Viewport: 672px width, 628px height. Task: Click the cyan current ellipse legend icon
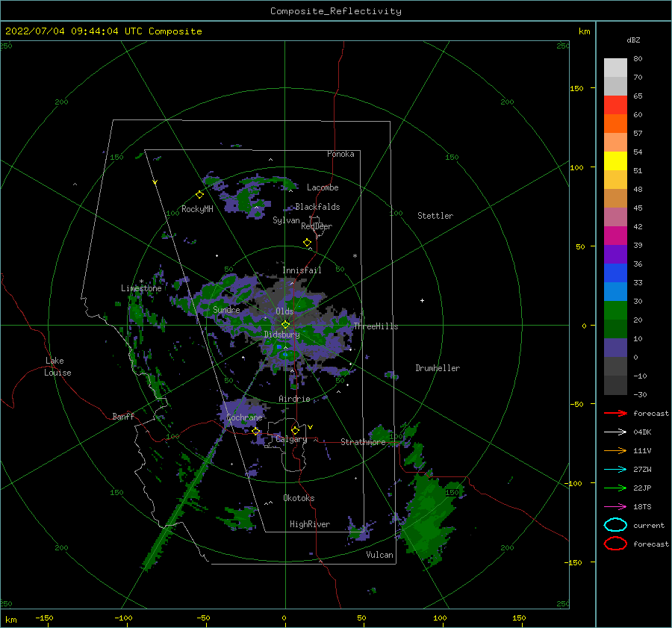615,525
